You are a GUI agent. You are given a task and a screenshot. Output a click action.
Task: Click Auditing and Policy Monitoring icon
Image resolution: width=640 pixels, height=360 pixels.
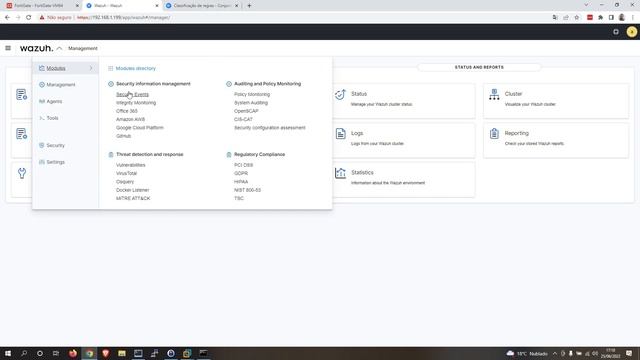(x=229, y=84)
